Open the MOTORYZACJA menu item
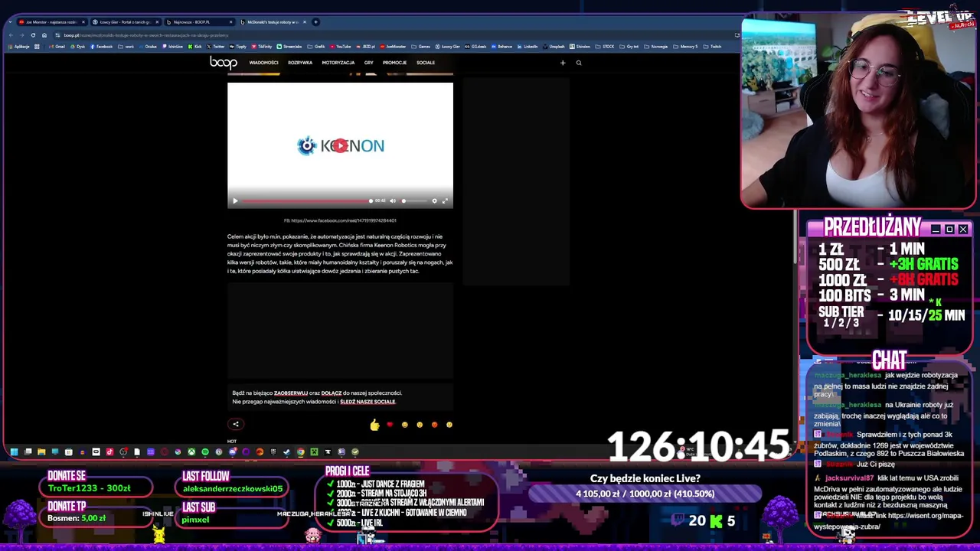Screen dimensions: 980x551 click(338, 63)
